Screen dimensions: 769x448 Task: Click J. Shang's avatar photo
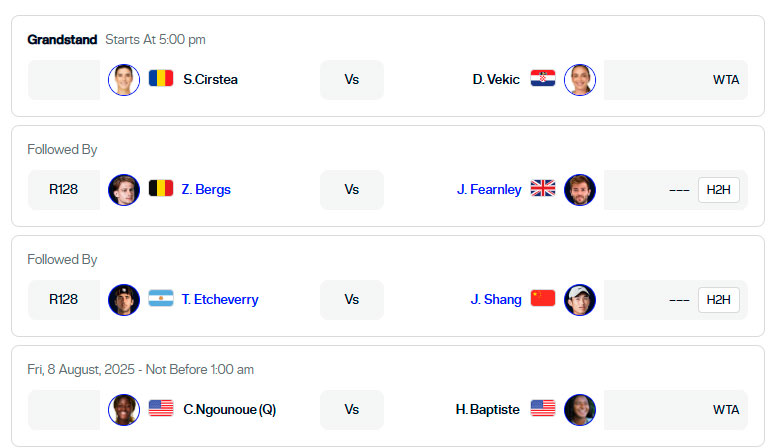pyautogui.click(x=580, y=300)
